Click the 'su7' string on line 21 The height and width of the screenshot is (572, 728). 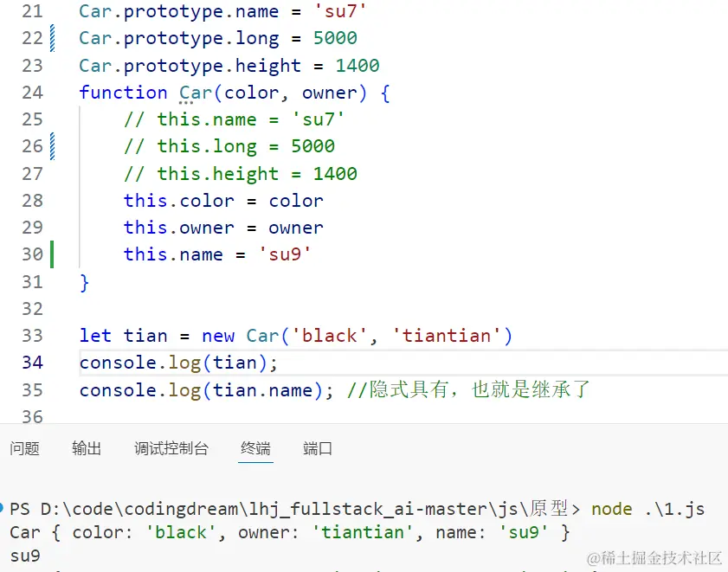click(x=340, y=11)
